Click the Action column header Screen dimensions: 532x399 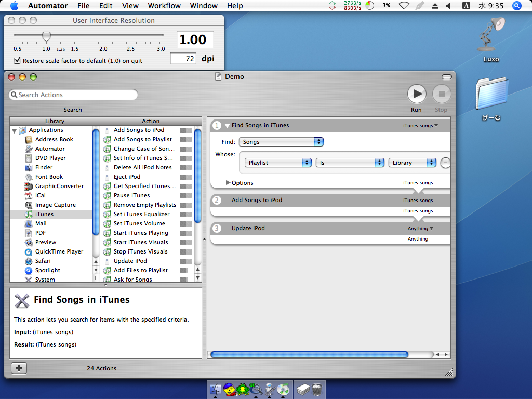coord(151,121)
